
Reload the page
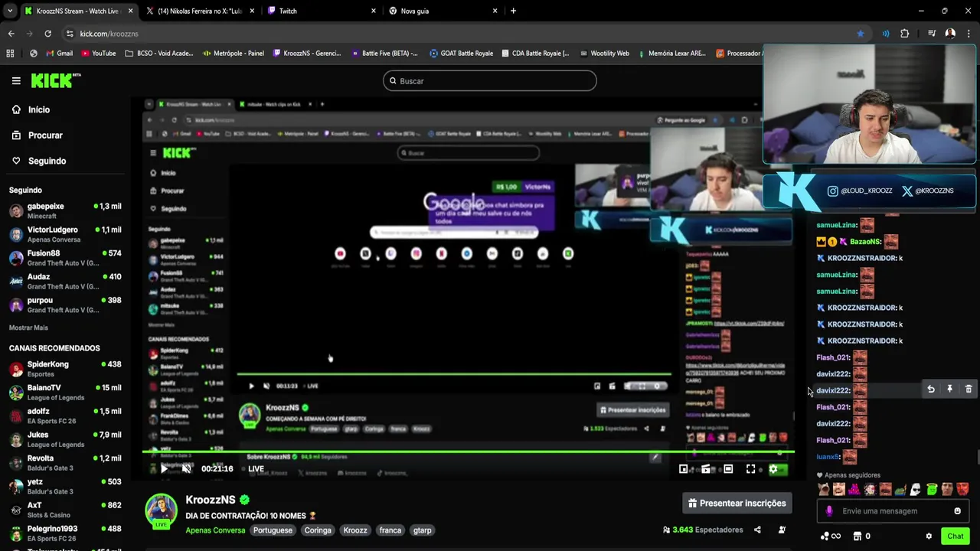pyautogui.click(x=48, y=34)
